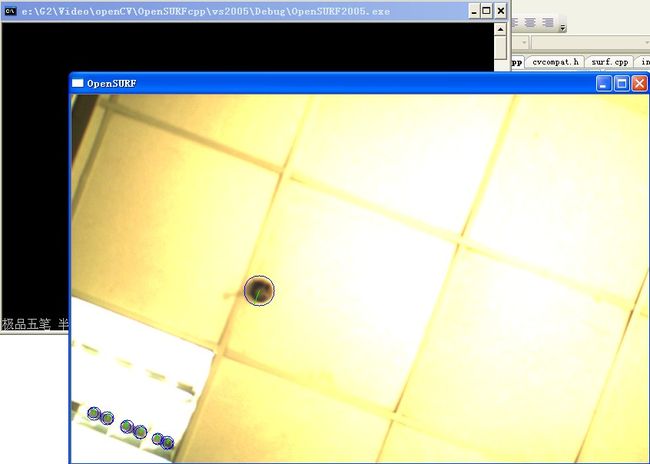Expand the narrow combo box left of the wide one
Viewport: 650px width, 464px height.
point(524,43)
